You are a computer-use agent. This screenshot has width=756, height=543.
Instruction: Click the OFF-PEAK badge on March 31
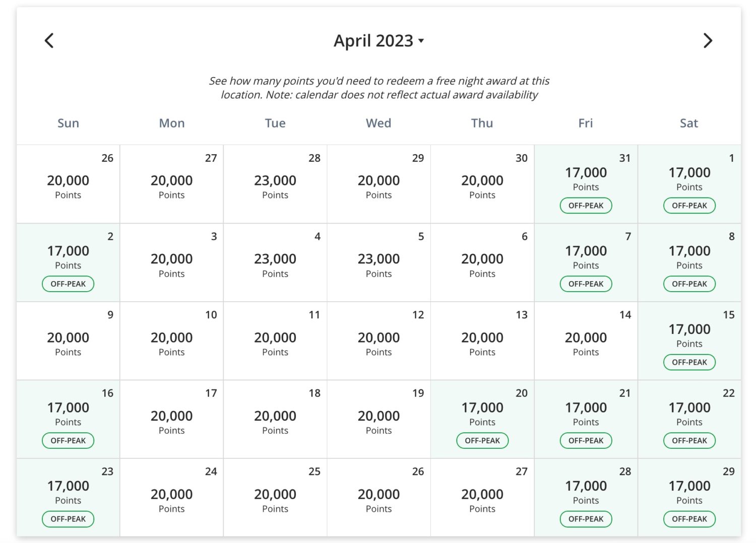tap(586, 206)
